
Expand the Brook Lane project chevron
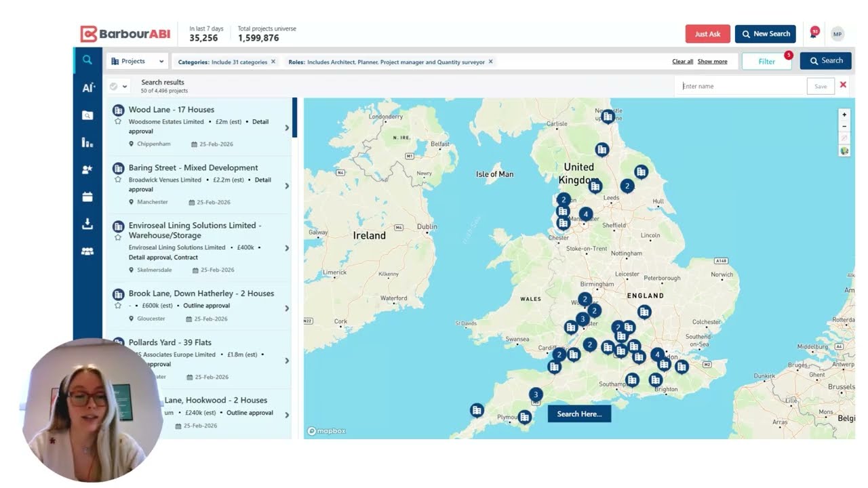pos(287,308)
